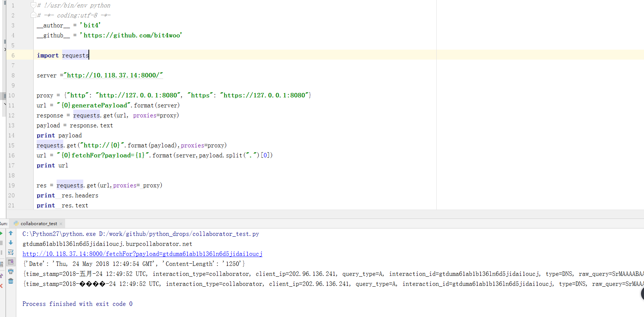Image resolution: width=644 pixels, height=317 pixels.
Task: Click 'response.text' on line 13
Action: point(91,126)
